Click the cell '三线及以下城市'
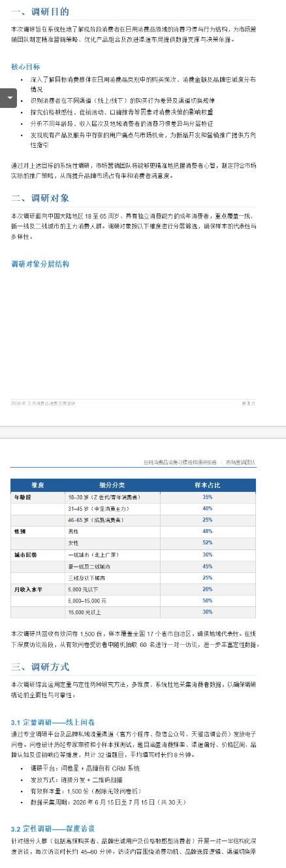The width and height of the screenshot is (286, 868). 87,578
